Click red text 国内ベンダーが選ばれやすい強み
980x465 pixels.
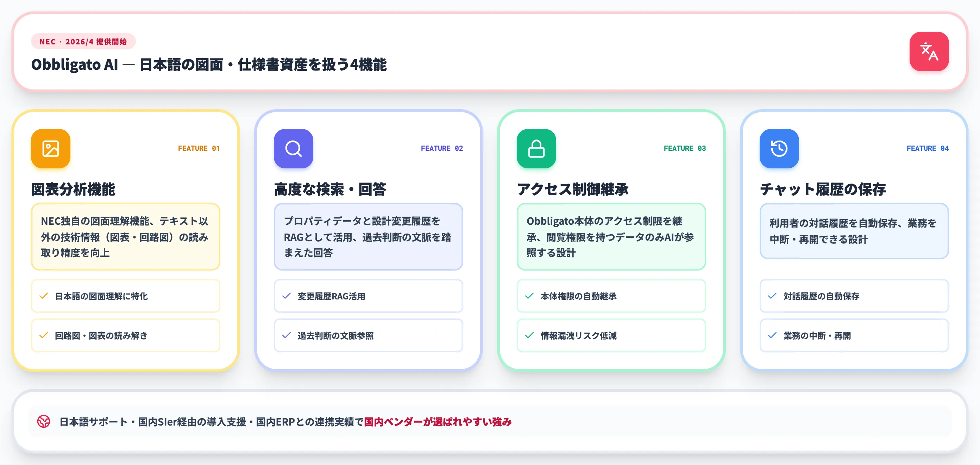438,422
